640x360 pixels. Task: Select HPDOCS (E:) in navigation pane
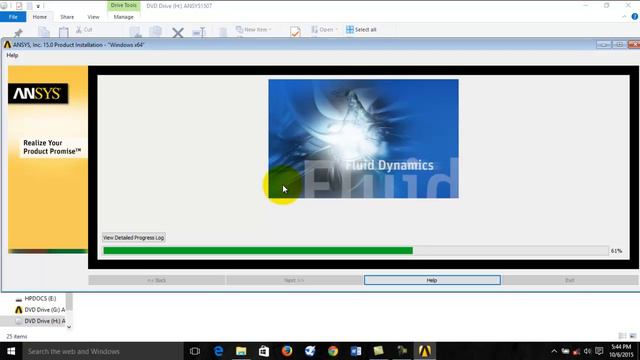coord(40,298)
